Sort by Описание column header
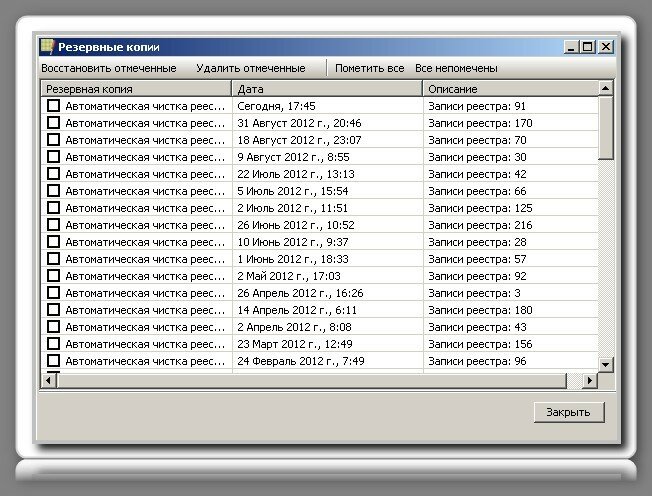 click(x=510, y=89)
